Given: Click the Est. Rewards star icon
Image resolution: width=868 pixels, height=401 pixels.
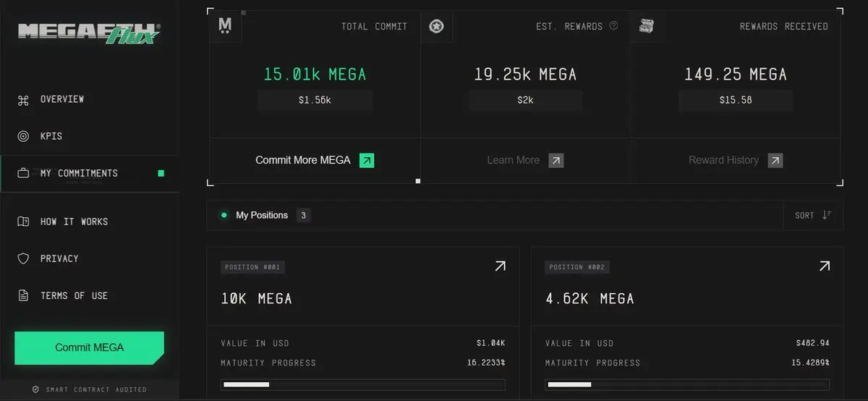Looking at the screenshot, I should coord(436,27).
